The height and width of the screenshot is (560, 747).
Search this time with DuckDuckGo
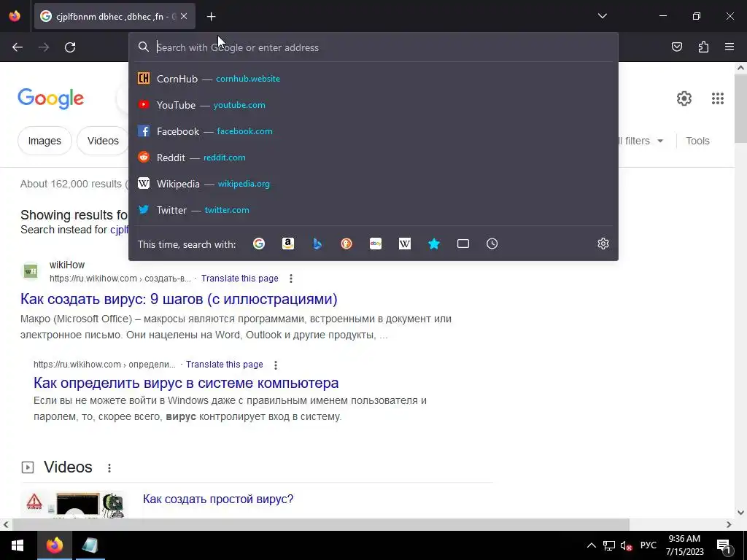347,244
